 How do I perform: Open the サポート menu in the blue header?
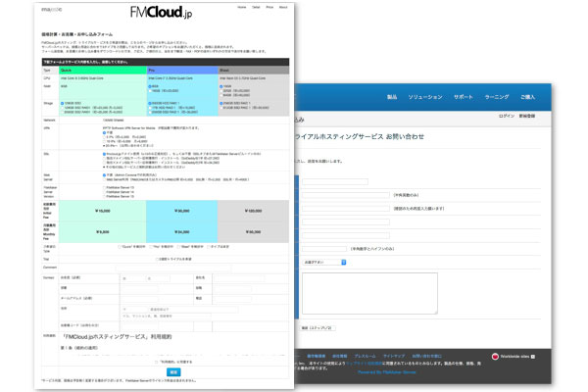pyautogui.click(x=464, y=97)
